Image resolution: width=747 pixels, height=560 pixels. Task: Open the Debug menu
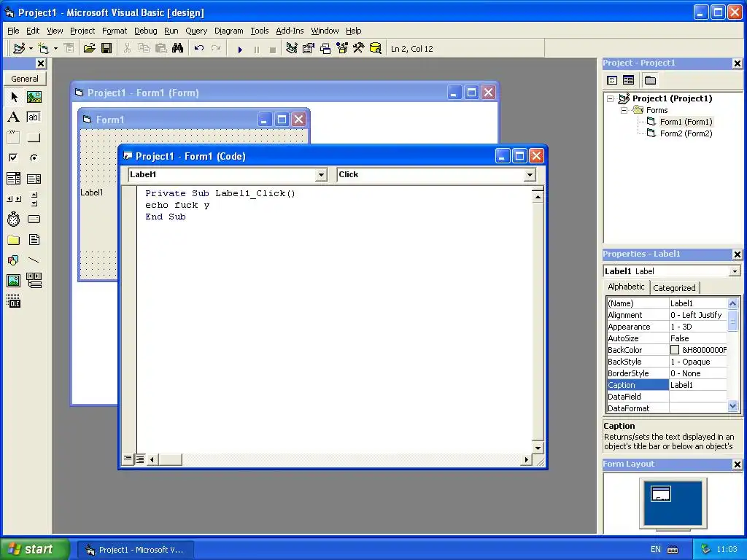(x=145, y=31)
